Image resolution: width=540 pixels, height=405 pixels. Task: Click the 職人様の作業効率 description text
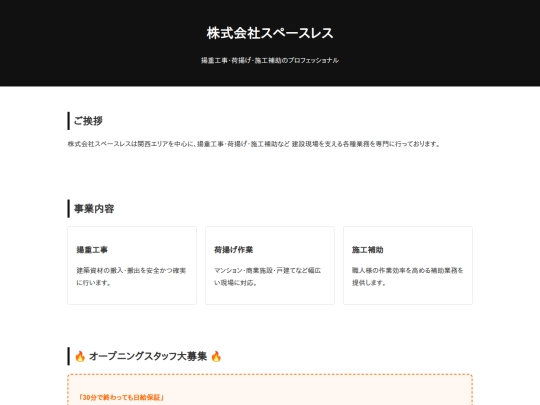(407, 277)
